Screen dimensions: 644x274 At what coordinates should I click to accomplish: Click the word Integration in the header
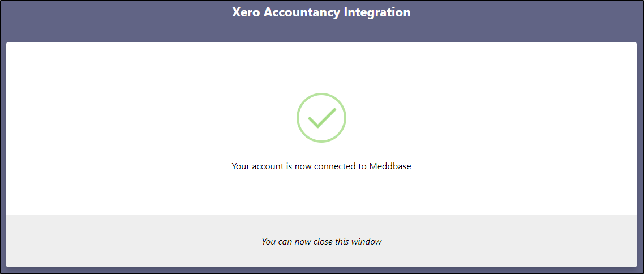click(377, 12)
